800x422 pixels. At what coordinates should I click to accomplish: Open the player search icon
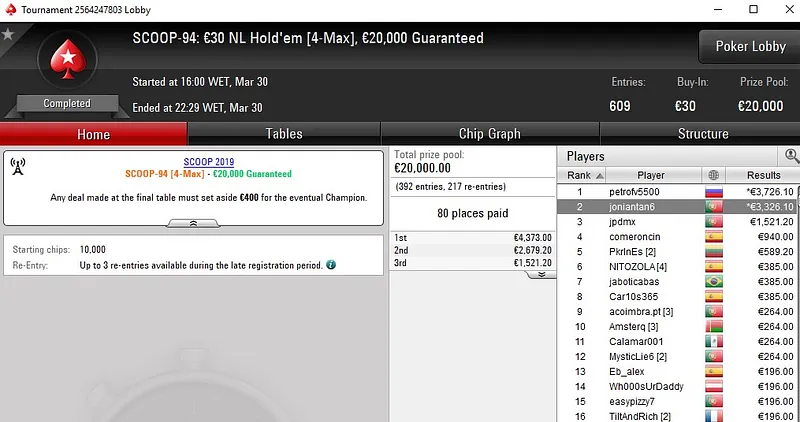tap(791, 156)
